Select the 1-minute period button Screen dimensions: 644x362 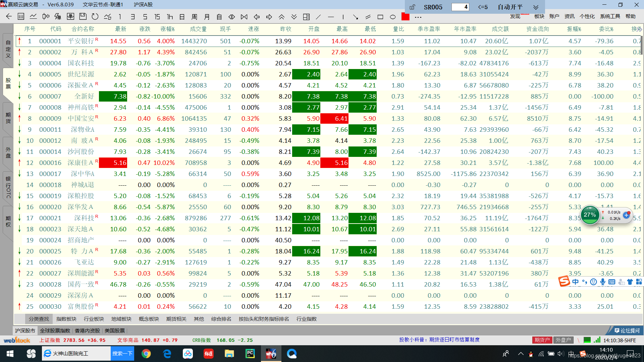click(120, 17)
